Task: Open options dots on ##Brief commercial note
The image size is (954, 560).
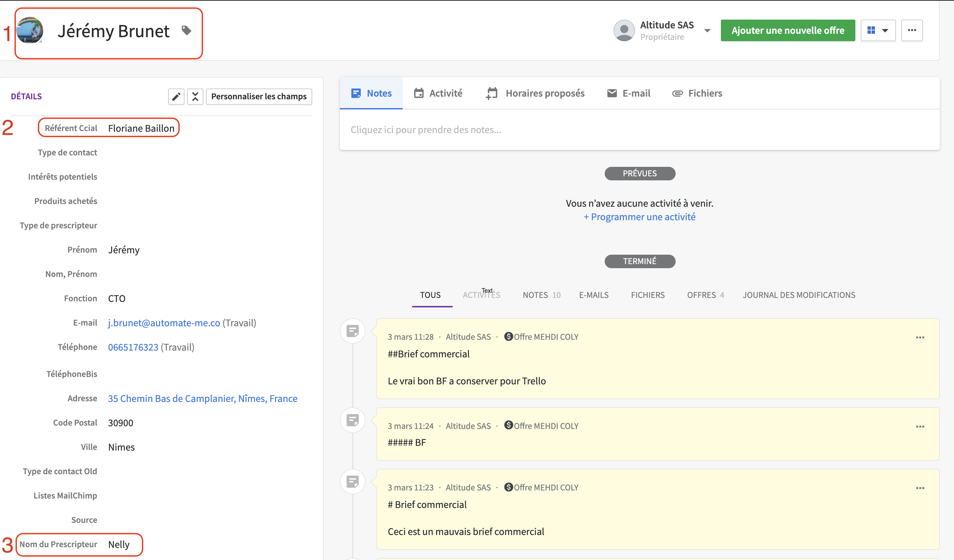Action: pyautogui.click(x=920, y=337)
